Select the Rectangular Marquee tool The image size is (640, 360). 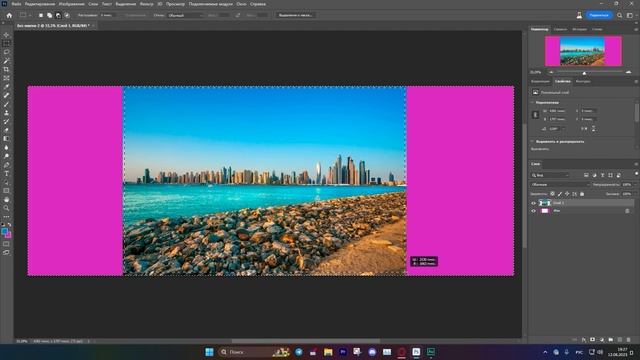coord(6,43)
